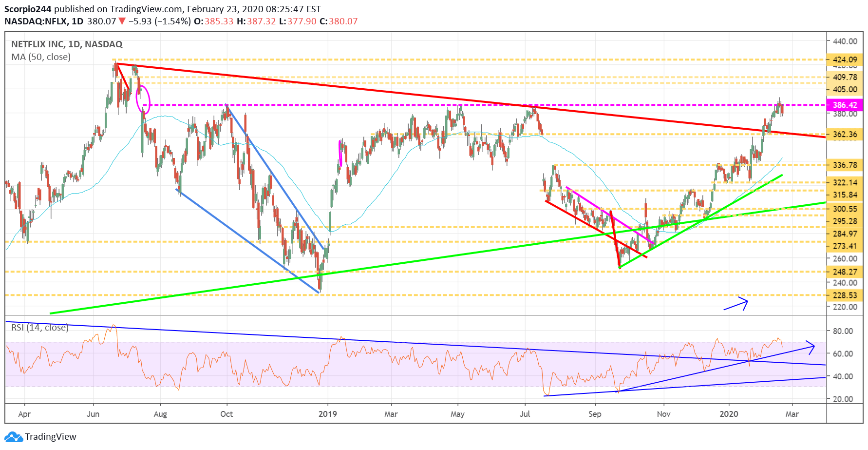Click the Nov label on time axis
Image resolution: width=868 pixels, height=450 pixels.
[x=663, y=414]
